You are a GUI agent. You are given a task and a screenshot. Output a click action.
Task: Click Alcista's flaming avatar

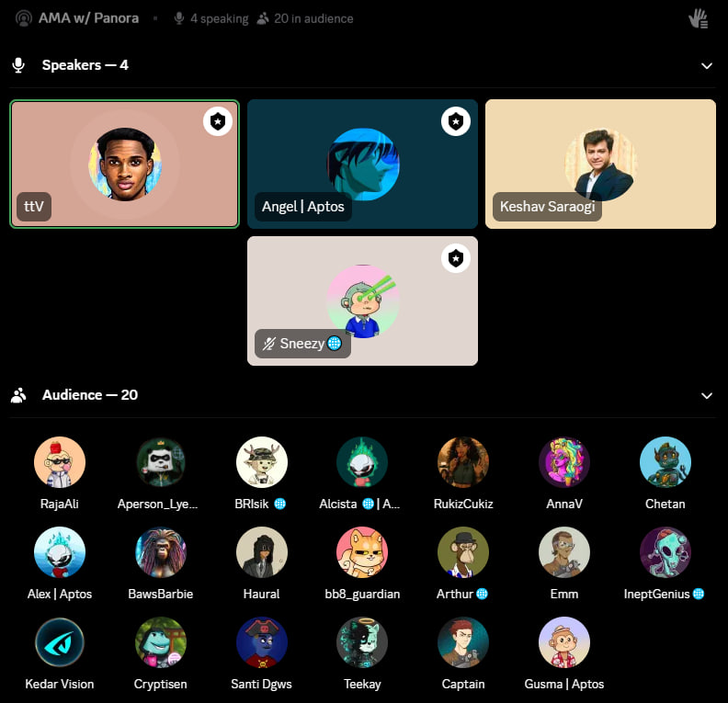click(362, 462)
